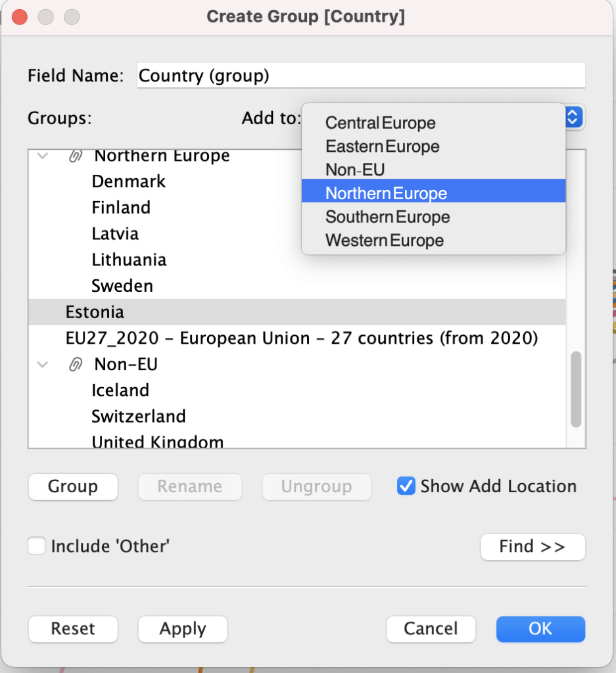Click the Field Name text field

pyautogui.click(x=360, y=76)
